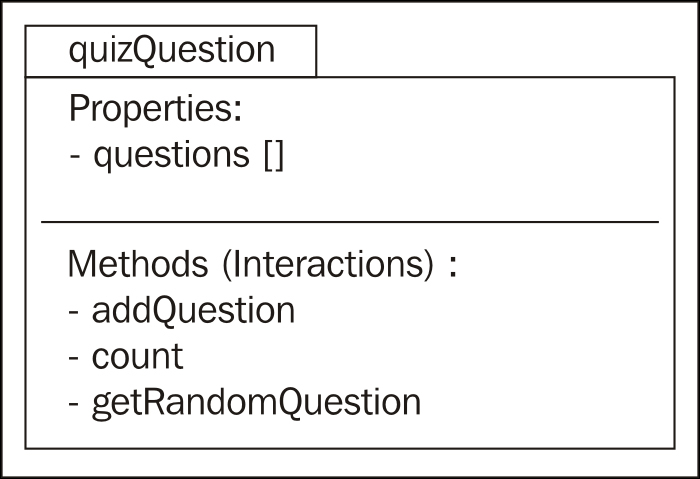The height and width of the screenshot is (479, 700).
Task: Click the empty area beside quizQuestion tab
Action: [496, 51]
